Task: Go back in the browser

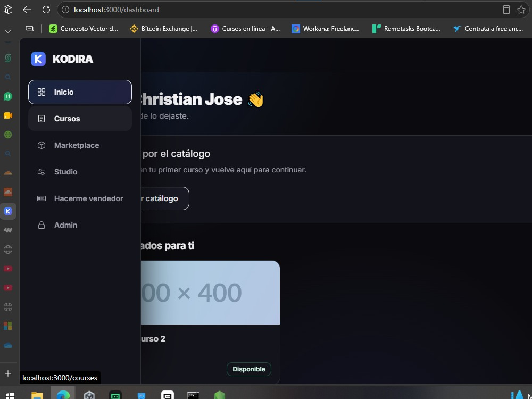Action: (x=27, y=10)
